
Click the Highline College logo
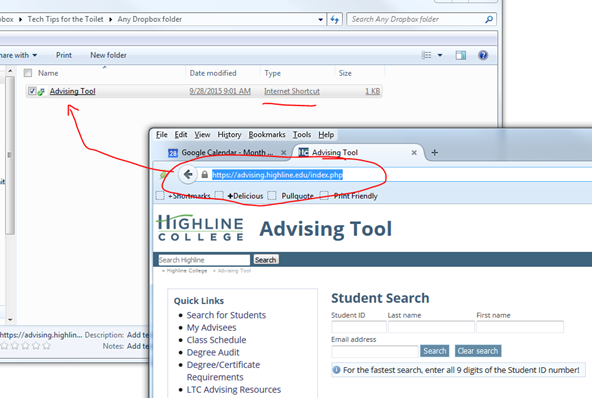pos(200,228)
